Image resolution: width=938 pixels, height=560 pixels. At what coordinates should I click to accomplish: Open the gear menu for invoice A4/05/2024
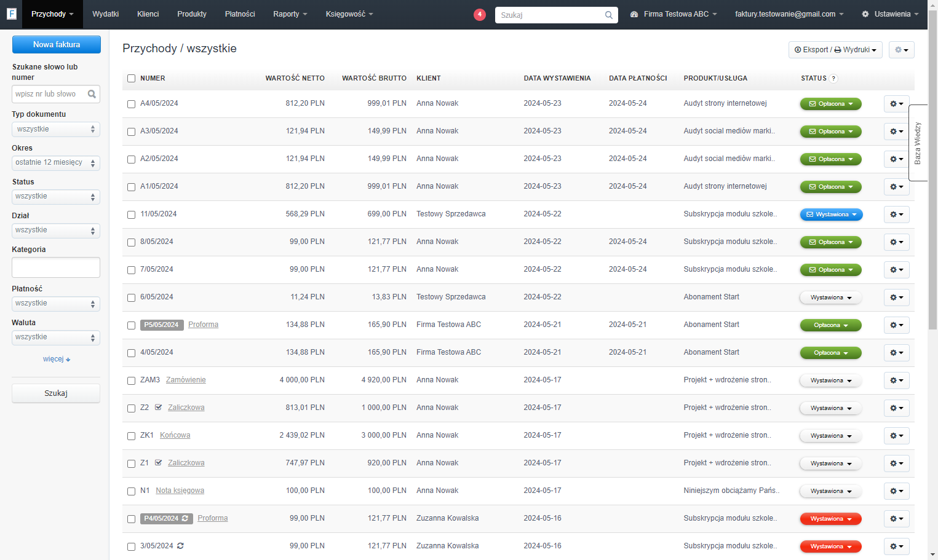(x=896, y=104)
